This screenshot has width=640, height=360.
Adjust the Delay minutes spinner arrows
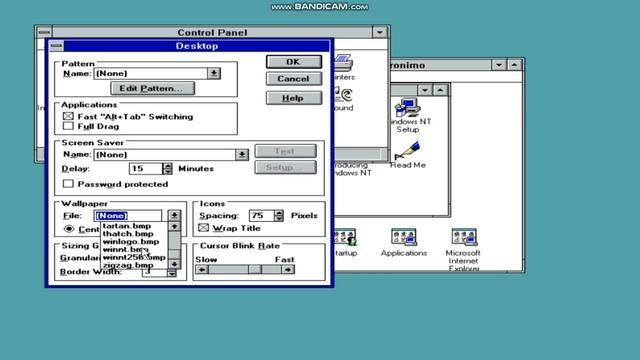point(167,169)
